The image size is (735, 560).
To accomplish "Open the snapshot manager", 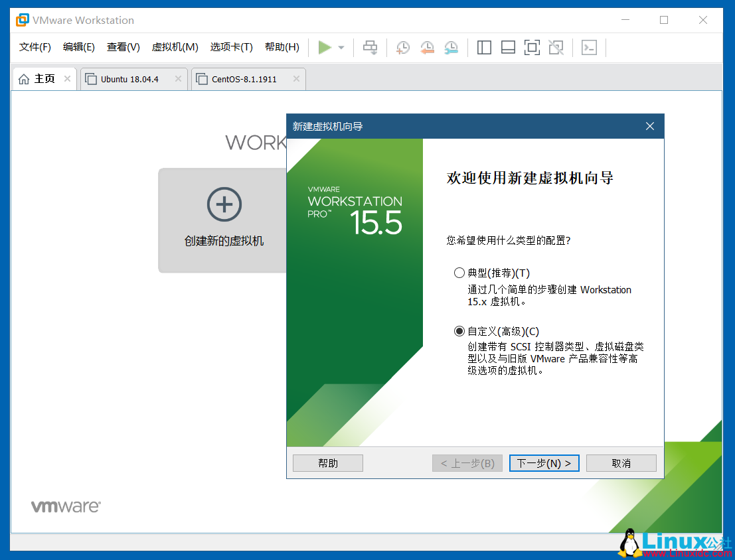I will tap(451, 47).
